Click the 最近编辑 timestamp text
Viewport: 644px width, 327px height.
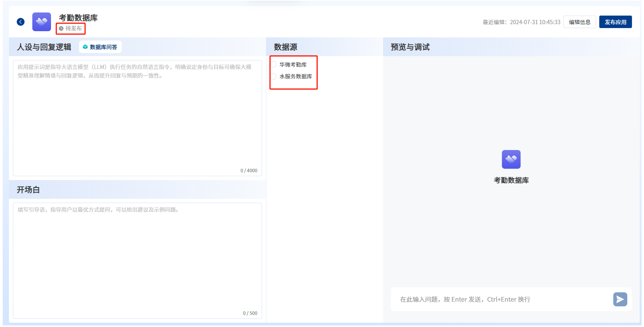coord(521,22)
